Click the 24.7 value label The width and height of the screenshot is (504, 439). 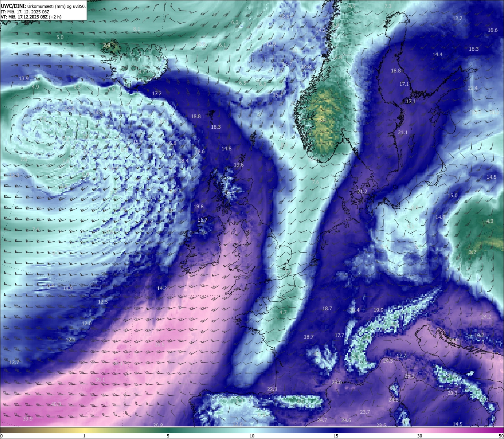322,420
